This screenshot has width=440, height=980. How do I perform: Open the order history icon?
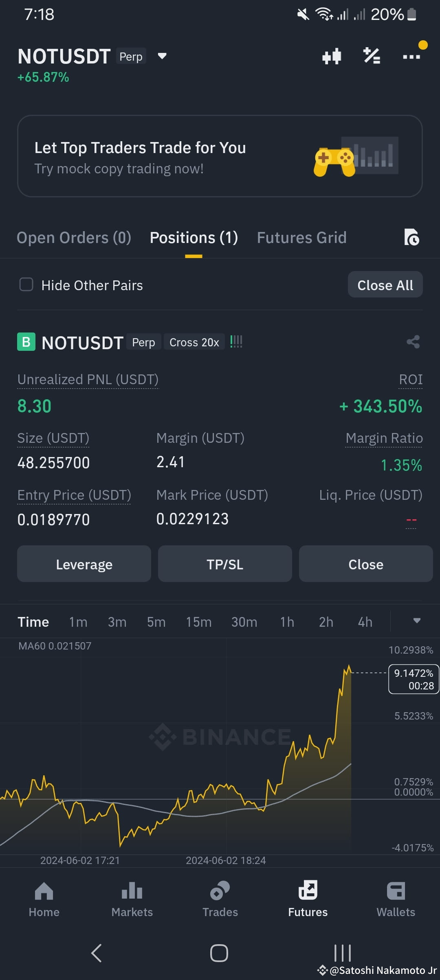(x=411, y=237)
